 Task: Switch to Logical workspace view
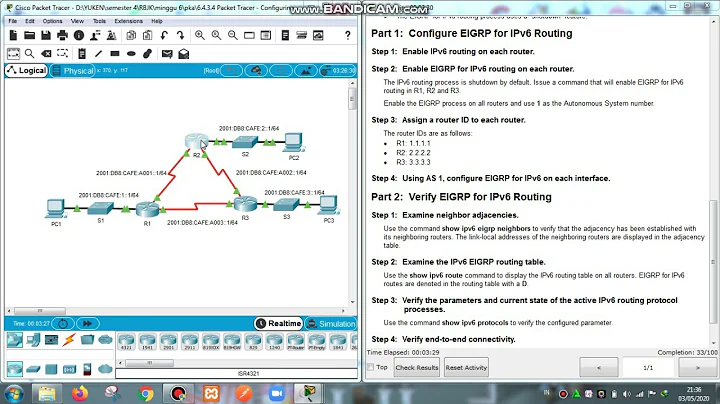click(27, 70)
